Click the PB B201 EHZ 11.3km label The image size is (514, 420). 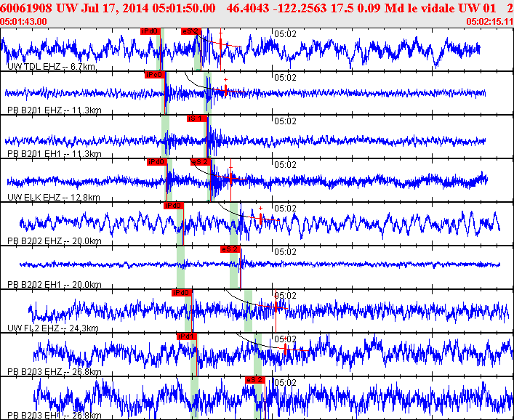pos(44,110)
